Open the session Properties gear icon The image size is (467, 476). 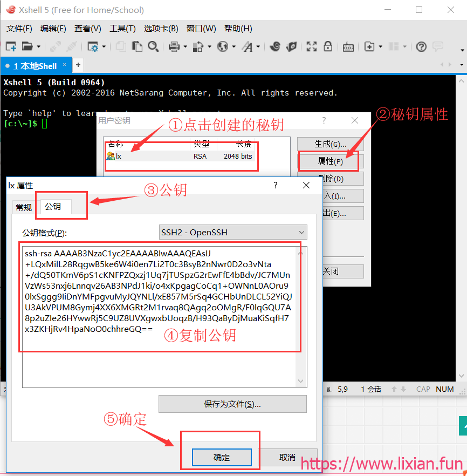[x=93, y=47]
